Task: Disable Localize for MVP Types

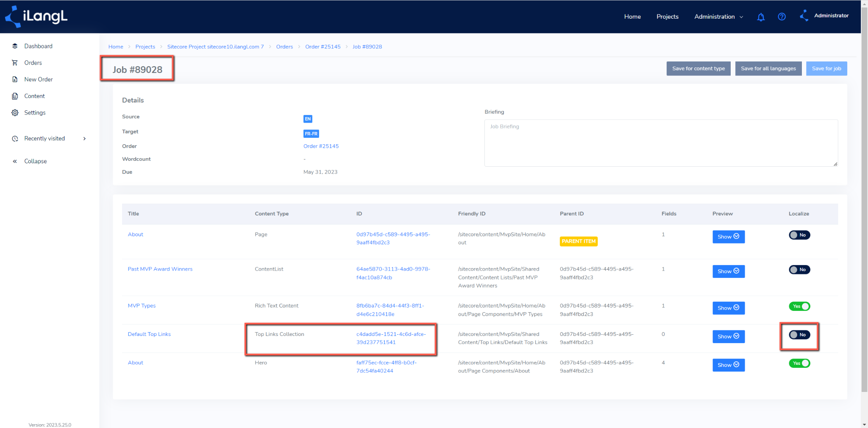Action: tap(799, 306)
